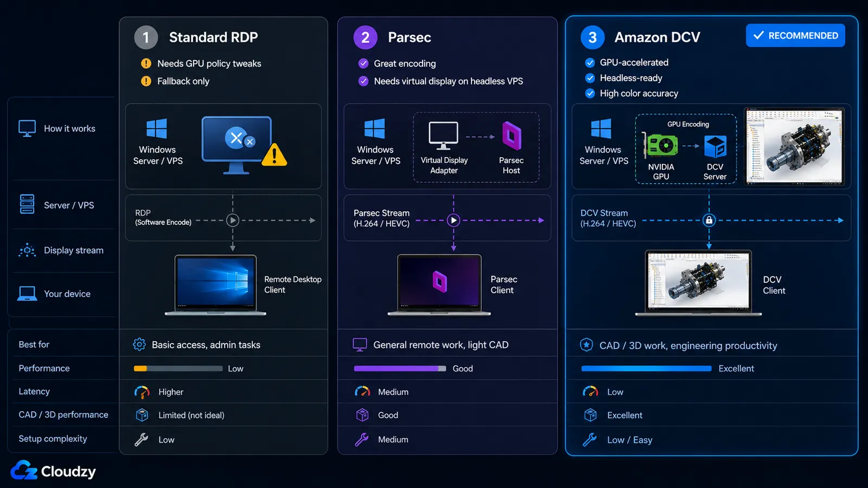Select the Windows logo in the Parsec card
The height and width of the screenshot is (488, 868).
[375, 129]
